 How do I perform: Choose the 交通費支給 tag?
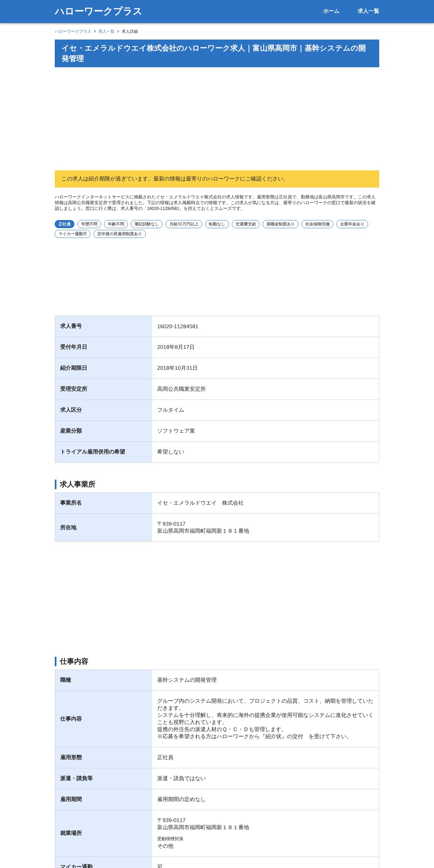(246, 224)
